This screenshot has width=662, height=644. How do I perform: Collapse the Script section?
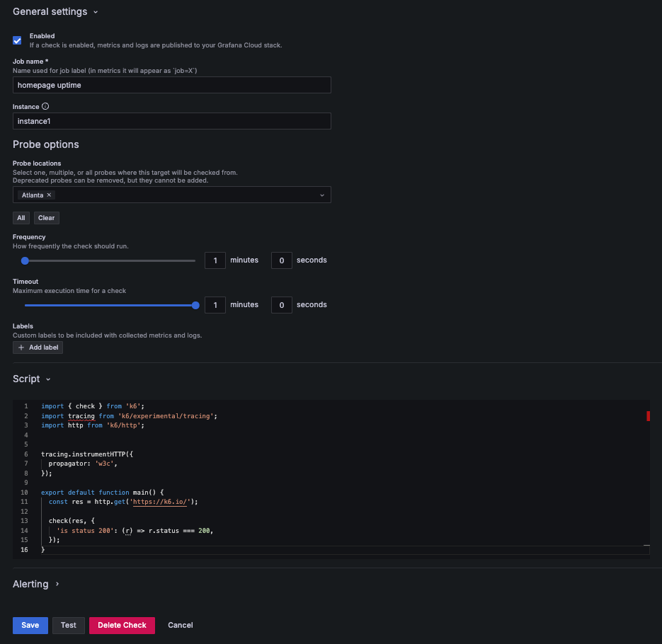click(x=50, y=379)
